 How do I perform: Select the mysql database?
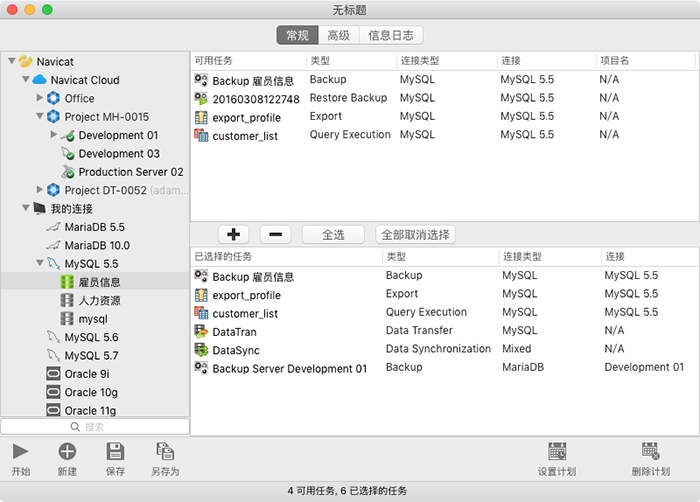click(x=96, y=318)
